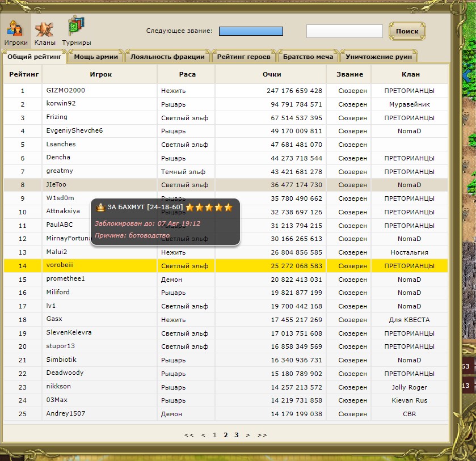Open the Кланы clans icon
476x461 pixels.
coord(45,32)
